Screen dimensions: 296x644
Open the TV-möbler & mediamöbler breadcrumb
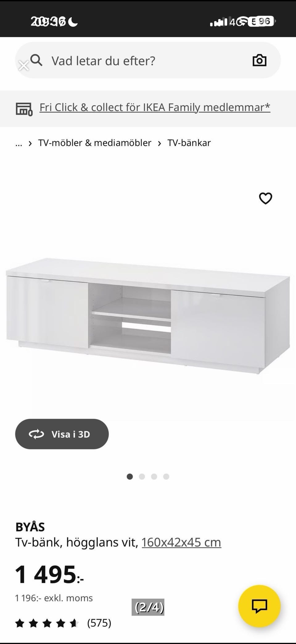pyautogui.click(x=95, y=143)
